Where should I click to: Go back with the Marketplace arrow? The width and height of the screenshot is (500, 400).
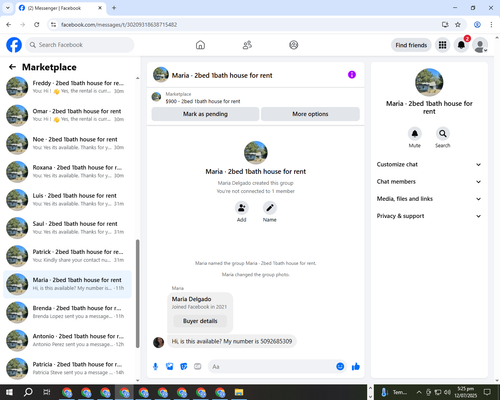click(x=12, y=67)
